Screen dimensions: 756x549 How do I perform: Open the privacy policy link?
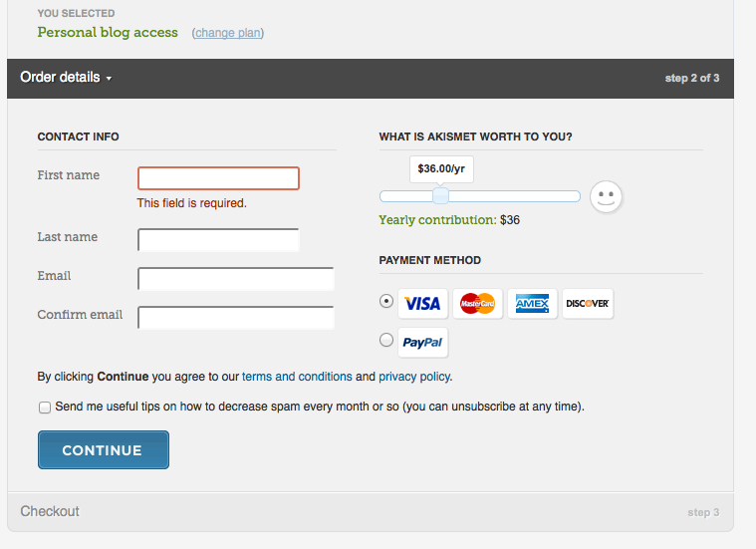[x=415, y=377]
